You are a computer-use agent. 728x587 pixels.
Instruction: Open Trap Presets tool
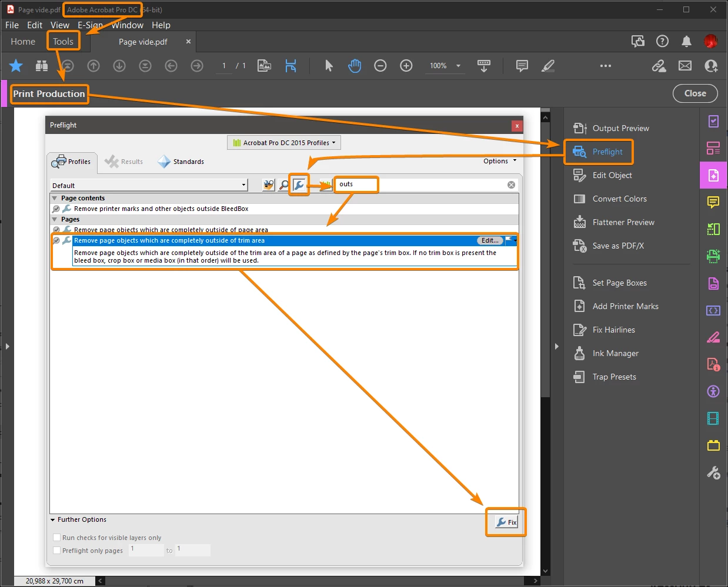click(605, 377)
